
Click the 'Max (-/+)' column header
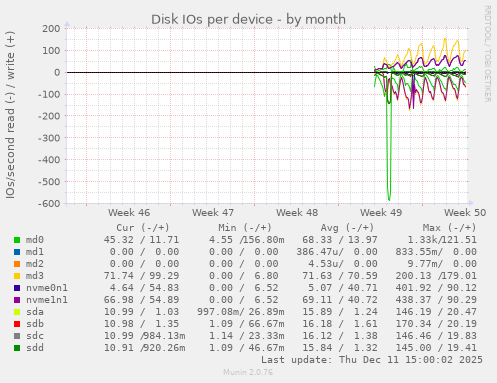(450, 228)
